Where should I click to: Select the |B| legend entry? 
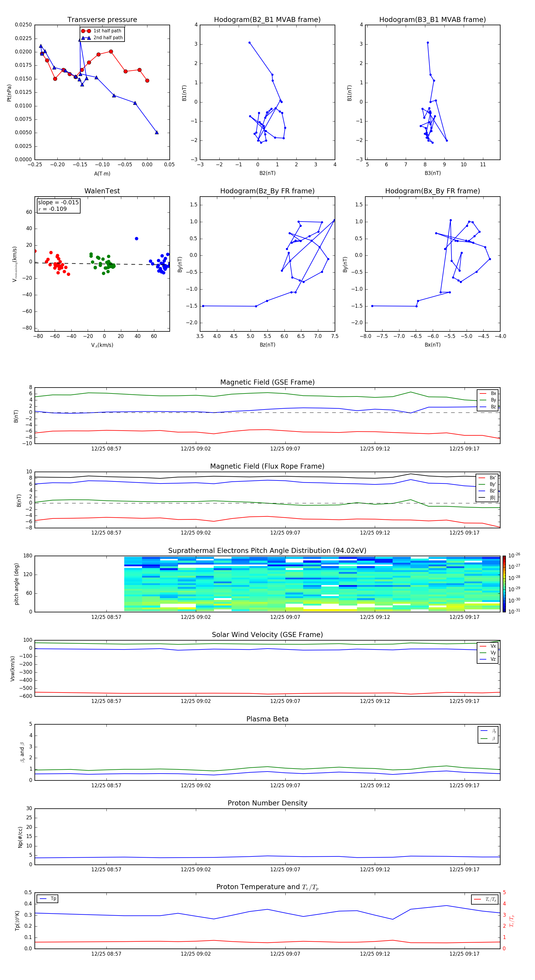coord(487,498)
